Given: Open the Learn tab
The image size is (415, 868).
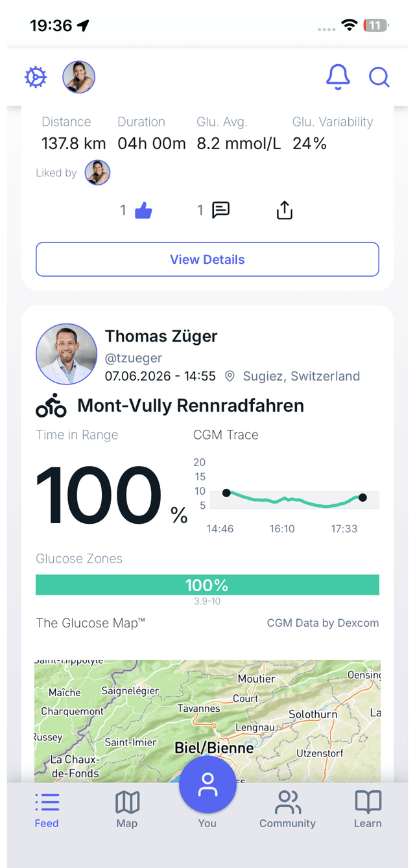Looking at the screenshot, I should (x=368, y=810).
